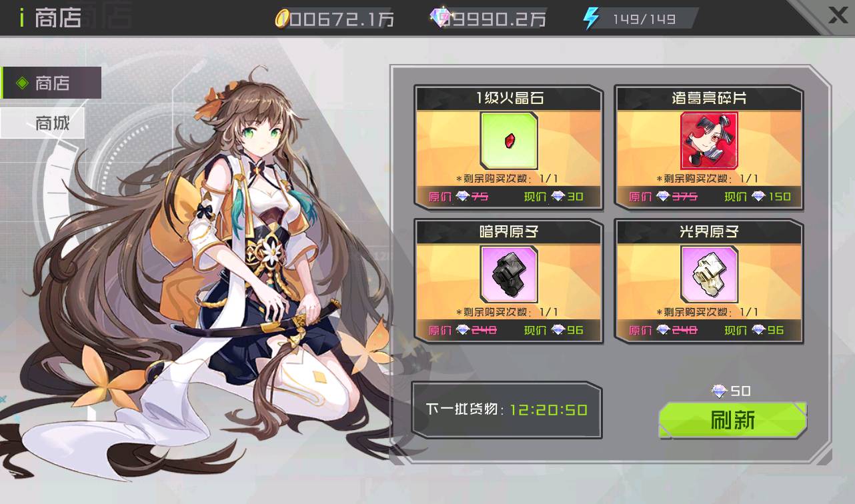Screen dimensions: 855x504
Task: Tap the gold coin currency icon
Action: (281, 19)
